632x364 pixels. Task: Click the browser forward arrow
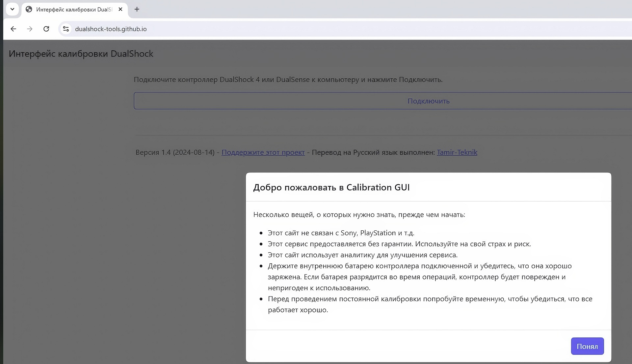(x=30, y=29)
